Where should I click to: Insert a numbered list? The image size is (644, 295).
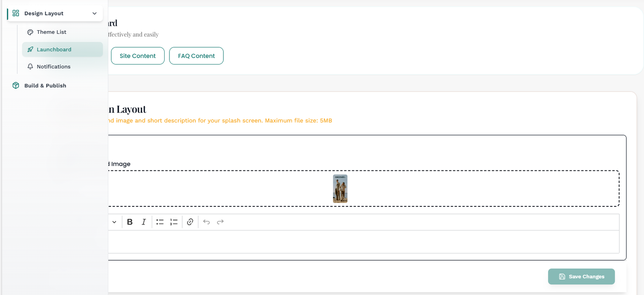click(174, 222)
